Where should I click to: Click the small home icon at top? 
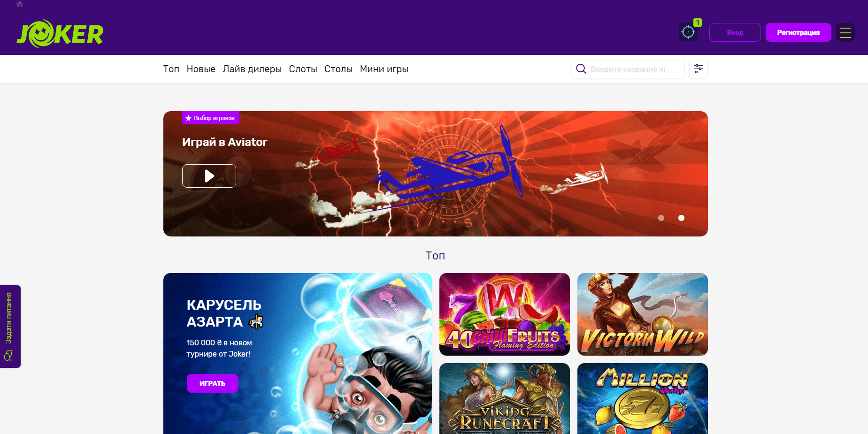tap(20, 4)
